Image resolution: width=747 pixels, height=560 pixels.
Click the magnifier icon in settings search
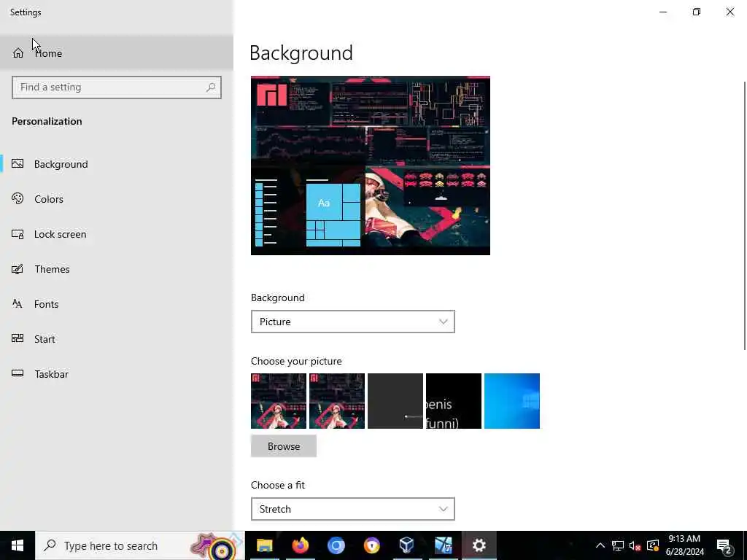(211, 87)
